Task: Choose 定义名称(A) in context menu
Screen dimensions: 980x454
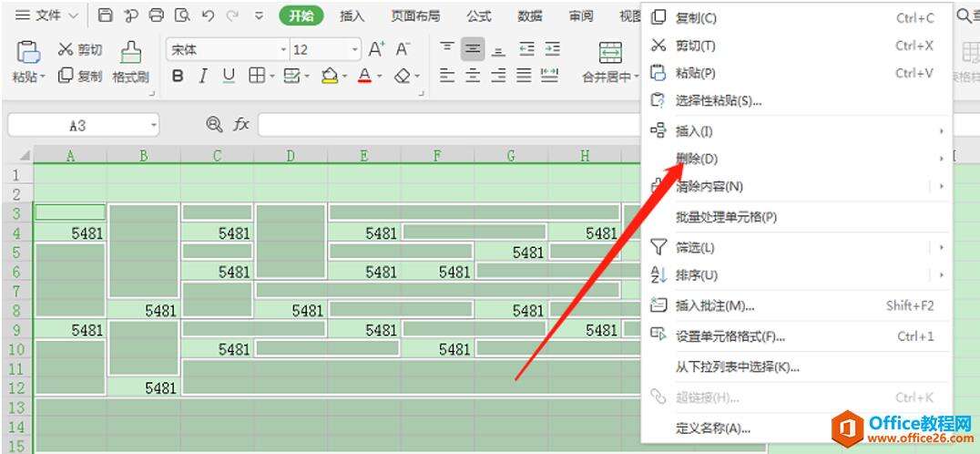Action: pyautogui.click(x=796, y=428)
